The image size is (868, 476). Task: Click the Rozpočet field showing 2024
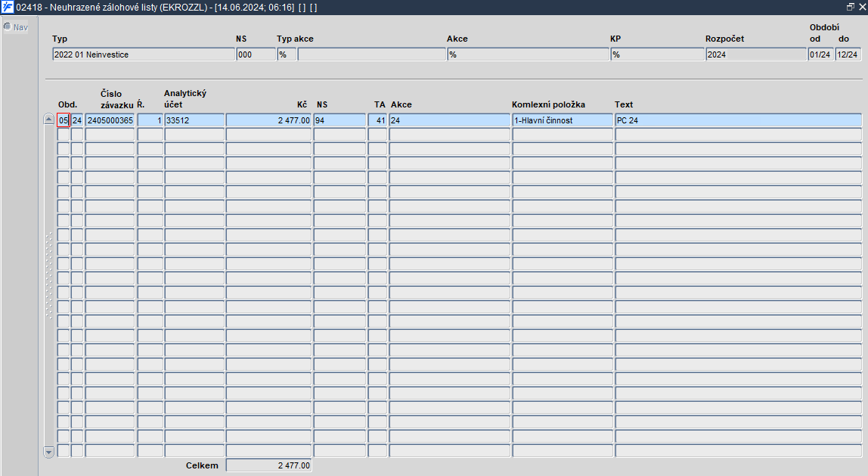tap(756, 54)
